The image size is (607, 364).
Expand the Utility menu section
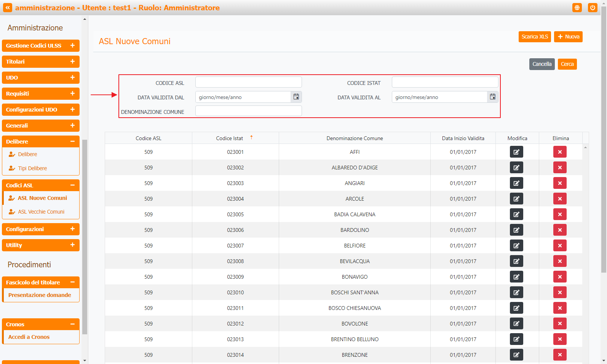click(x=72, y=245)
